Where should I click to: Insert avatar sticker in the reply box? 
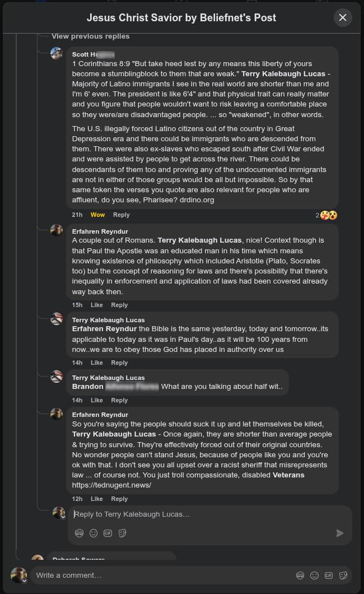pos(80,533)
